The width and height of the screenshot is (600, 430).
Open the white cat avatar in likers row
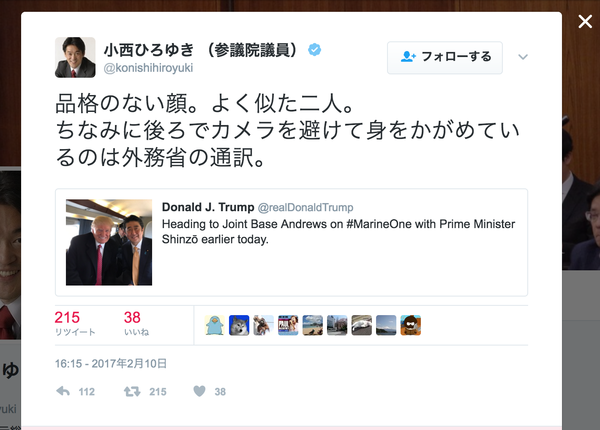pyautogui.click(x=362, y=325)
